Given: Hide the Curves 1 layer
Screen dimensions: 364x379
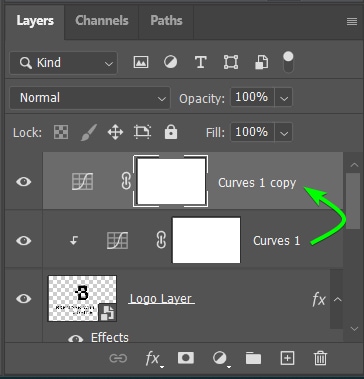Looking at the screenshot, I should pyautogui.click(x=24, y=240).
